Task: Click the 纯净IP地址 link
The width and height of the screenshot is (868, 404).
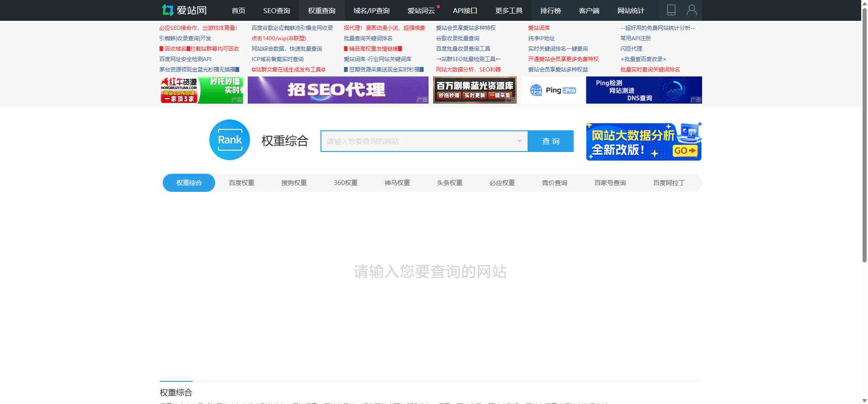Action: point(541,38)
